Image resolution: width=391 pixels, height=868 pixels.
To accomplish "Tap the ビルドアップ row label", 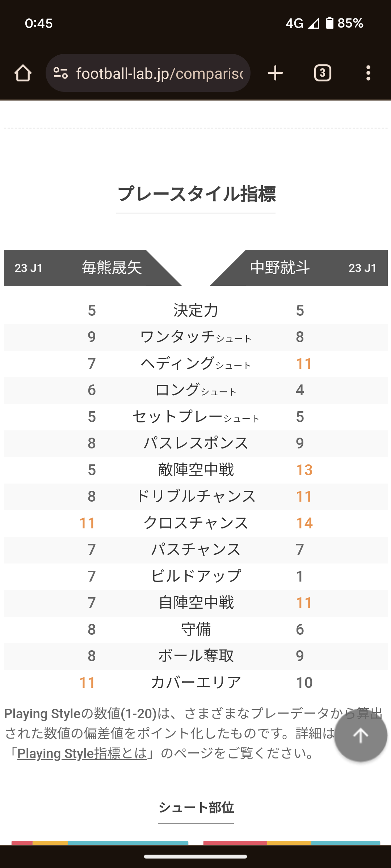I will [196, 576].
